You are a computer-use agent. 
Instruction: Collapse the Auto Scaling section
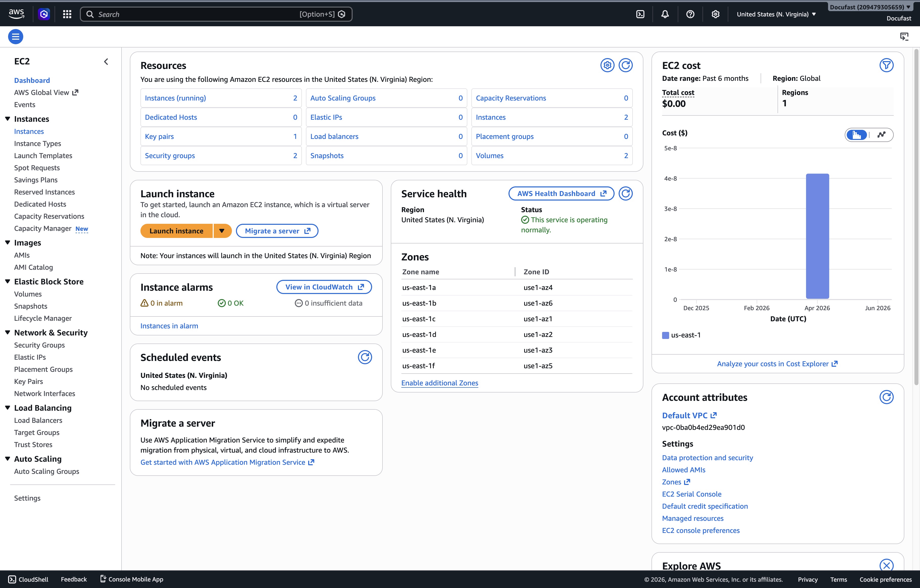pos(7,459)
